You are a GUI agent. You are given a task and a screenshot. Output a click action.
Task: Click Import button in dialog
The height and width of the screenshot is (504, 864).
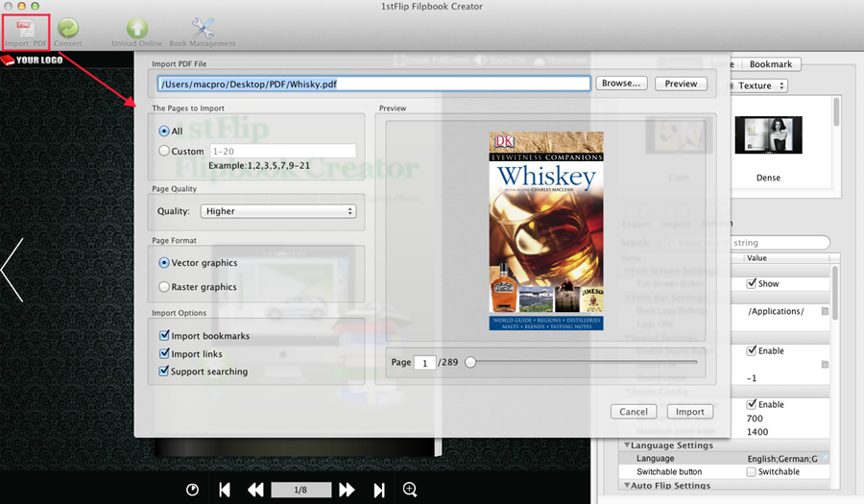690,412
